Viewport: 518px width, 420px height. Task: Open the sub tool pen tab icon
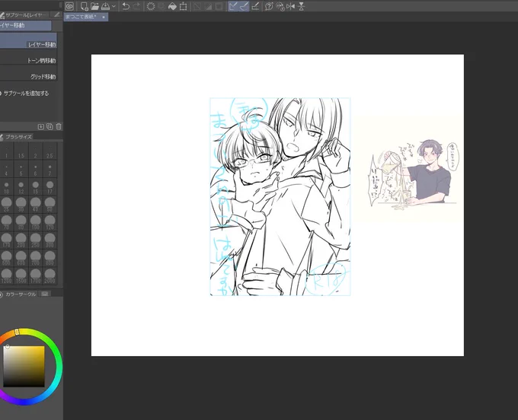(57, 15)
